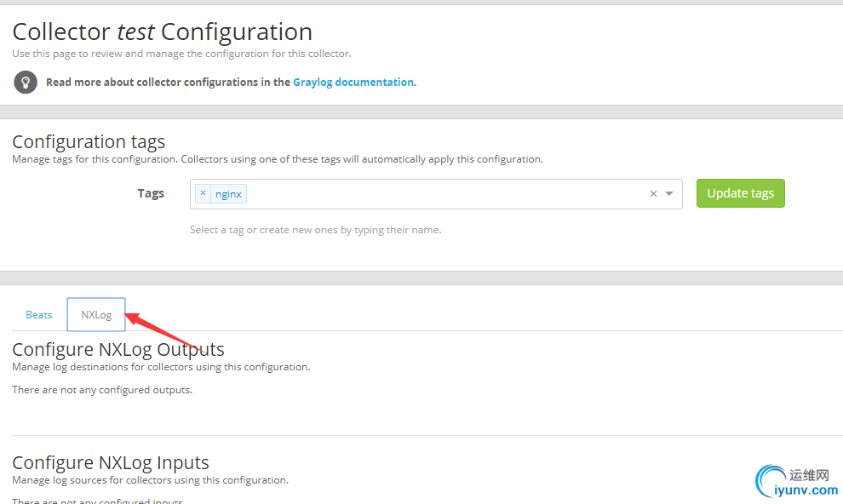This screenshot has height=504, width=843.
Task: Click the Configure NXLog Outputs heading
Action: pyautogui.click(x=118, y=349)
